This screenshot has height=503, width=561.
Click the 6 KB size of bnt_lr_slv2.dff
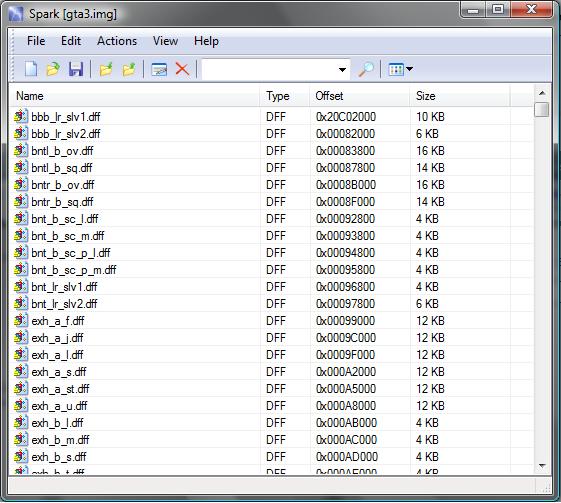click(427, 304)
